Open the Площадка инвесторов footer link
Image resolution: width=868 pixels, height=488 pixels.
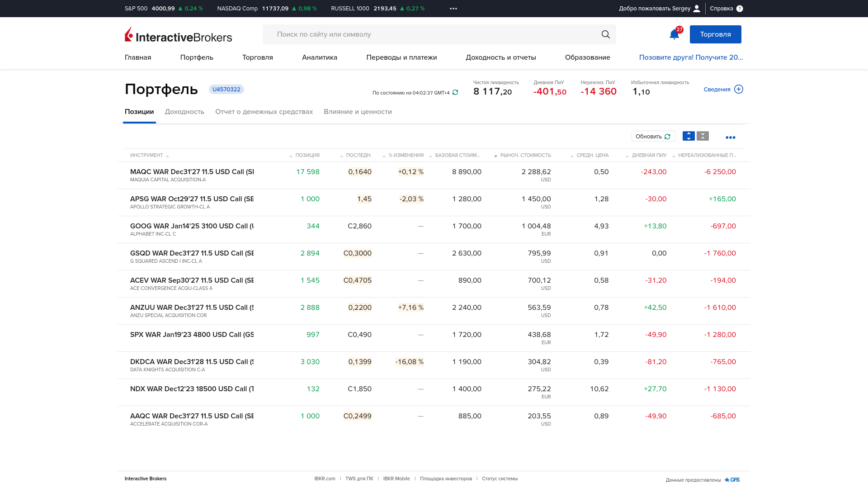point(446,479)
